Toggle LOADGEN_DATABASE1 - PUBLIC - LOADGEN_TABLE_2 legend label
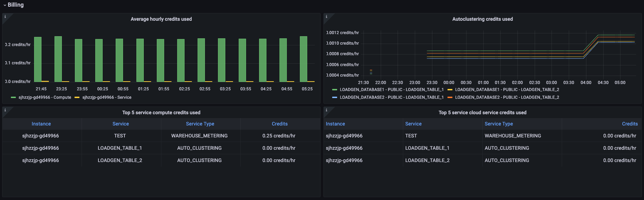The height and width of the screenshot is (200, 644). [507, 90]
